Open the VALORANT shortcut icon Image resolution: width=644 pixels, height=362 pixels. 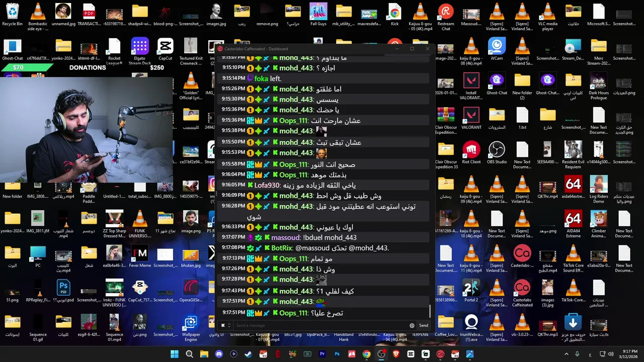(471, 118)
